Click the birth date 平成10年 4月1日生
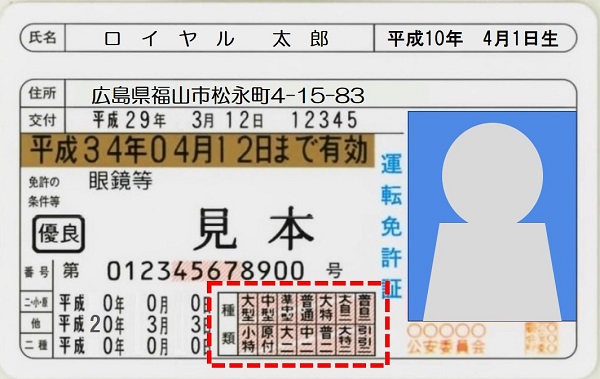The image size is (600, 379). (473, 38)
